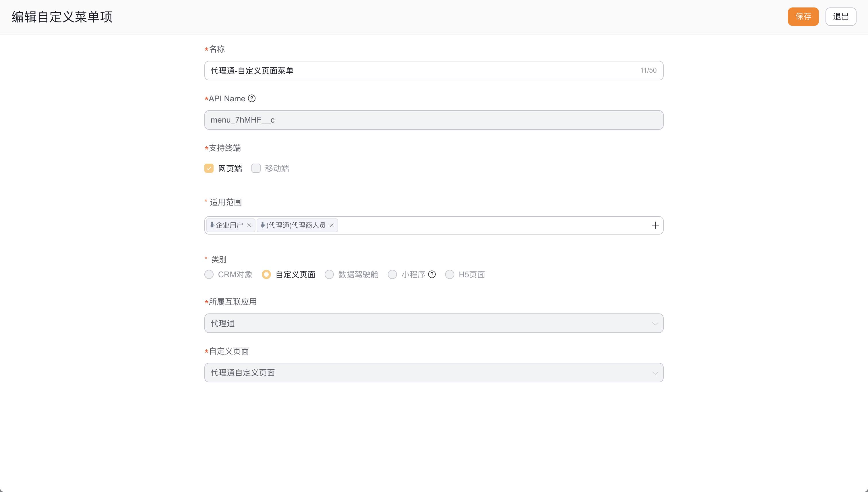Remove the (代理通)代理商人员 tag with its X
Screen dimensions: 868x492
[x=332, y=225]
